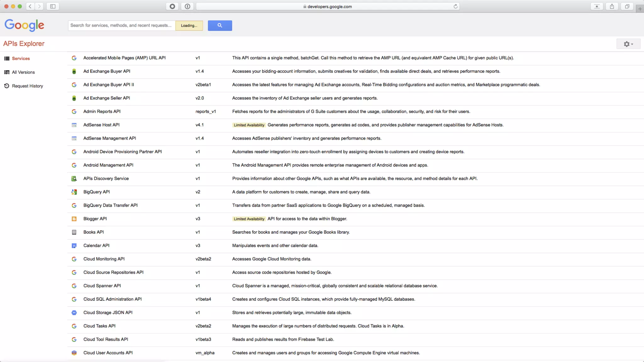The height and width of the screenshot is (362, 644).
Task: Open the settings gear dropdown
Action: pyautogui.click(x=628, y=44)
